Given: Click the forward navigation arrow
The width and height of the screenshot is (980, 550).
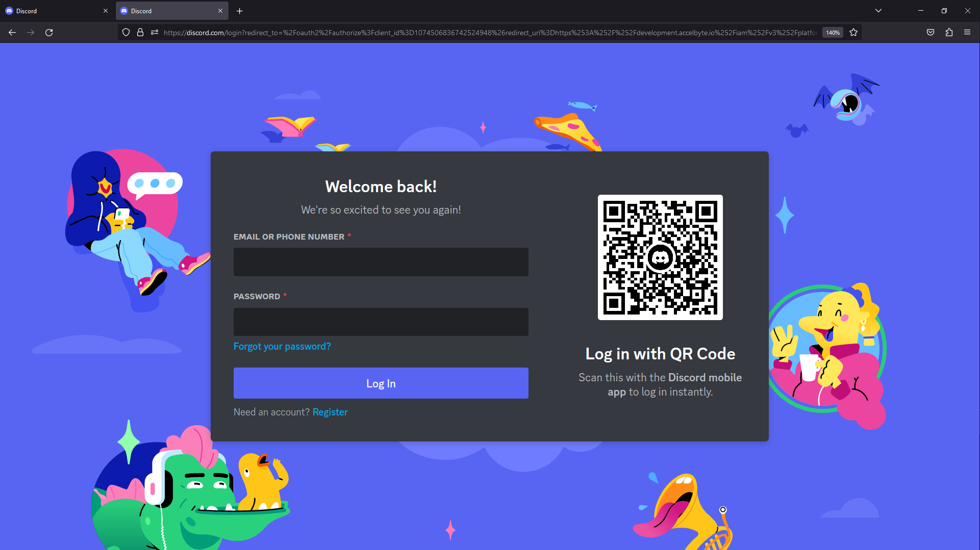Looking at the screenshot, I should coord(31,33).
